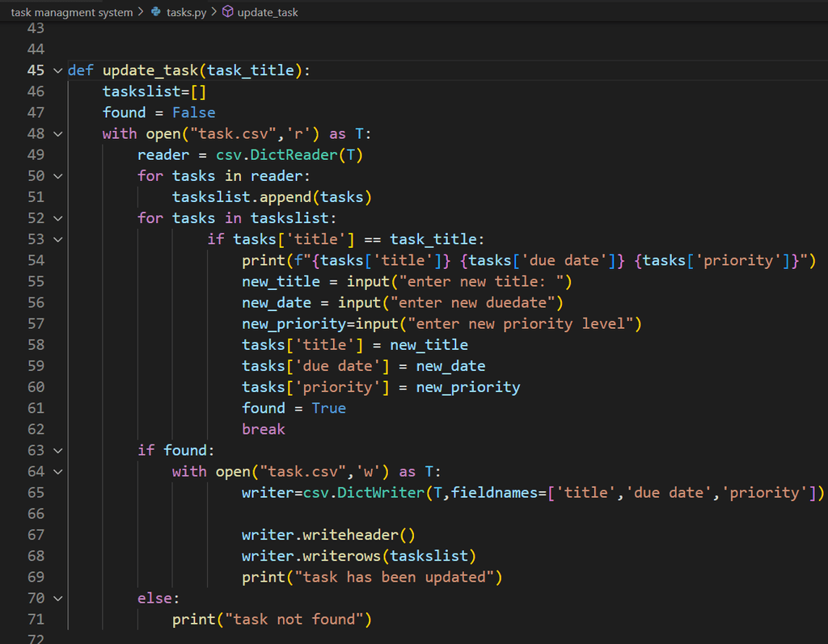The image size is (828, 644).
Task: Click the Python file icon in breadcrumb
Action: [155, 12]
